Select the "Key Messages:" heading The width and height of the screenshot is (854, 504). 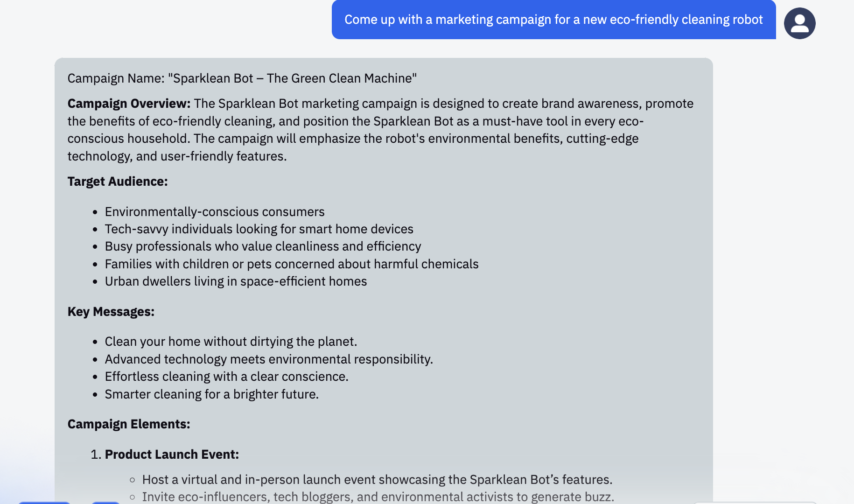click(x=111, y=312)
